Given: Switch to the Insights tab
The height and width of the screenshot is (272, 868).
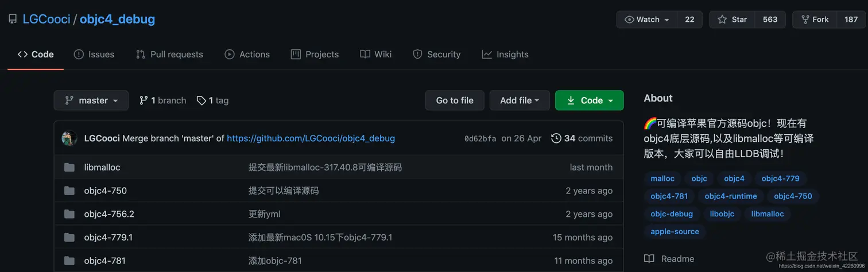Looking at the screenshot, I should pyautogui.click(x=505, y=55).
